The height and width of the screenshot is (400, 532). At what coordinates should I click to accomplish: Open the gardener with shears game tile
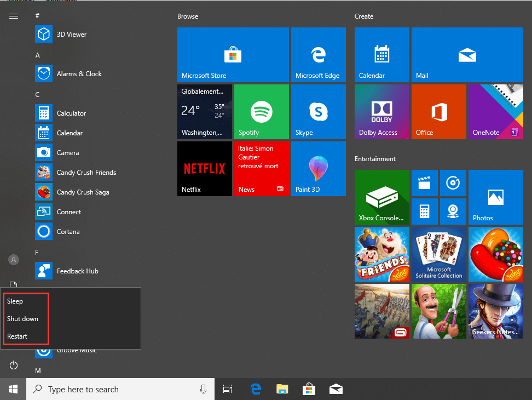(439, 311)
